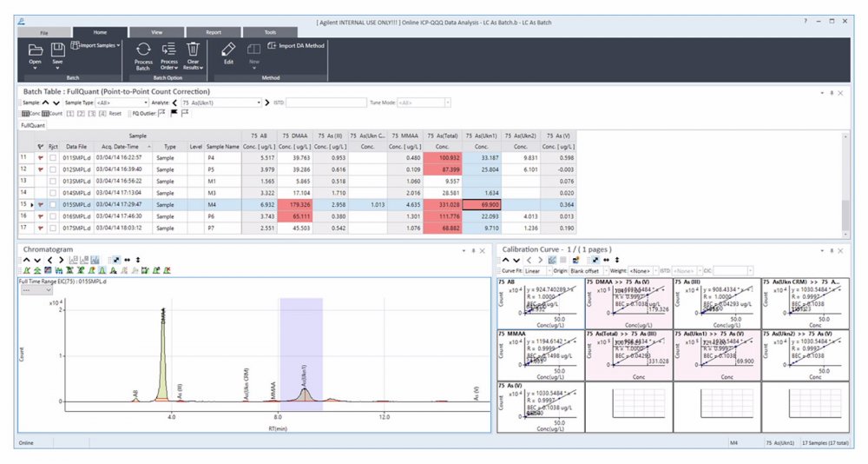Open the Report ribbon tab
The image size is (868, 464).
[x=214, y=32]
